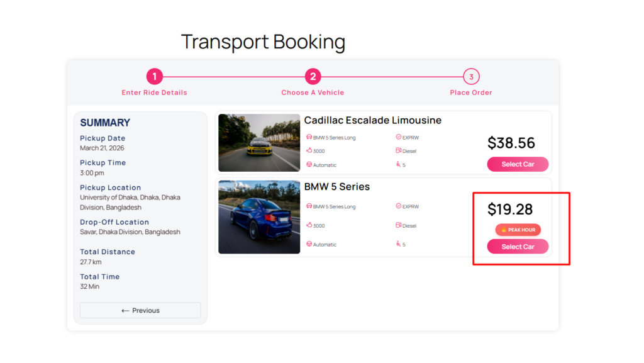Select Car for Cadillac Escalade Limousine

[518, 164]
